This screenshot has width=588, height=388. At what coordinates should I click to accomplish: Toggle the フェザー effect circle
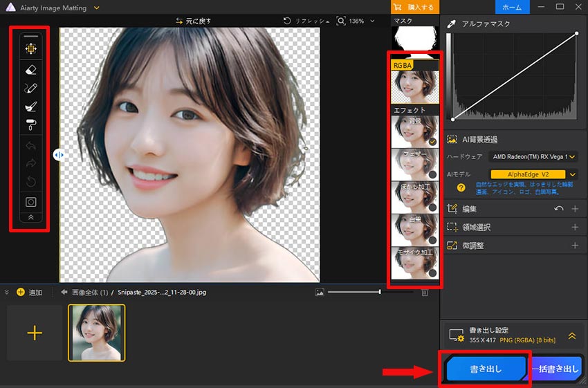[x=432, y=174]
